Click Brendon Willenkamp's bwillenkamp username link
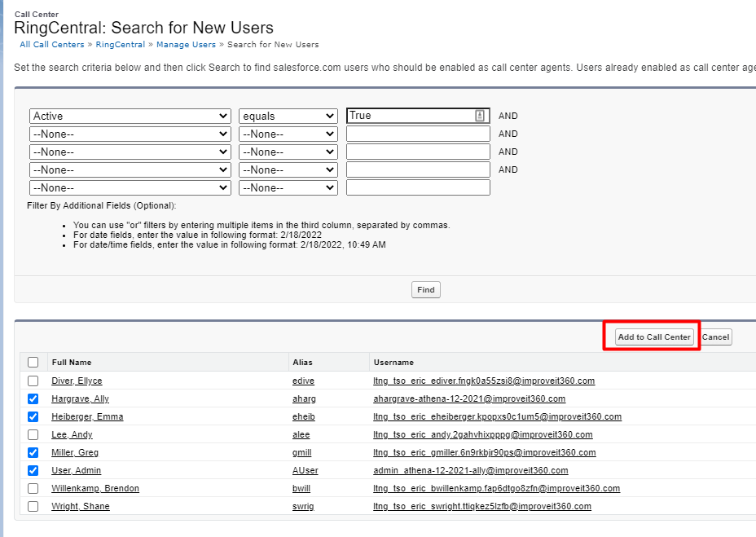The width and height of the screenshot is (756, 537). click(497, 488)
